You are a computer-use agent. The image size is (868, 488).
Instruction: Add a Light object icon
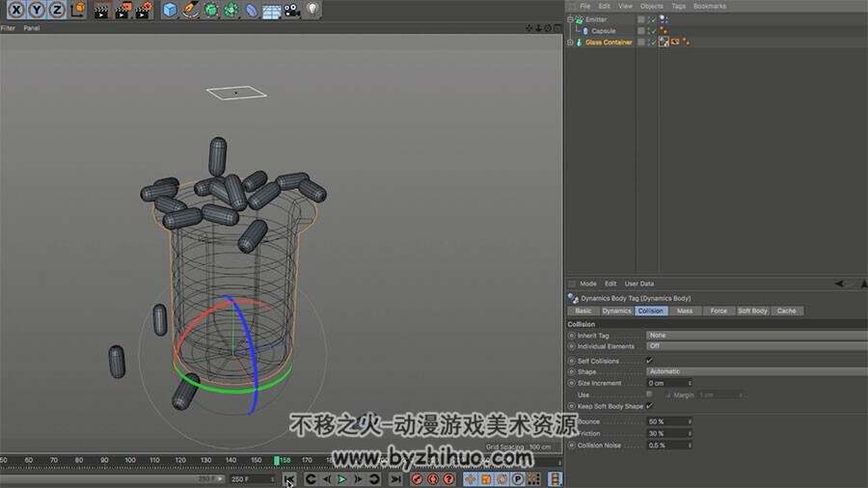312,10
